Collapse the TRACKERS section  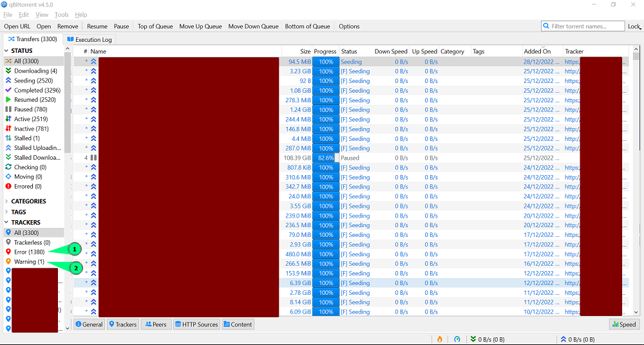6,222
